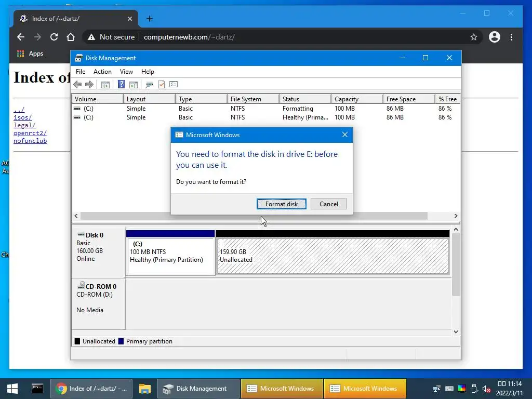Bookmark this page with star icon

[474, 37]
